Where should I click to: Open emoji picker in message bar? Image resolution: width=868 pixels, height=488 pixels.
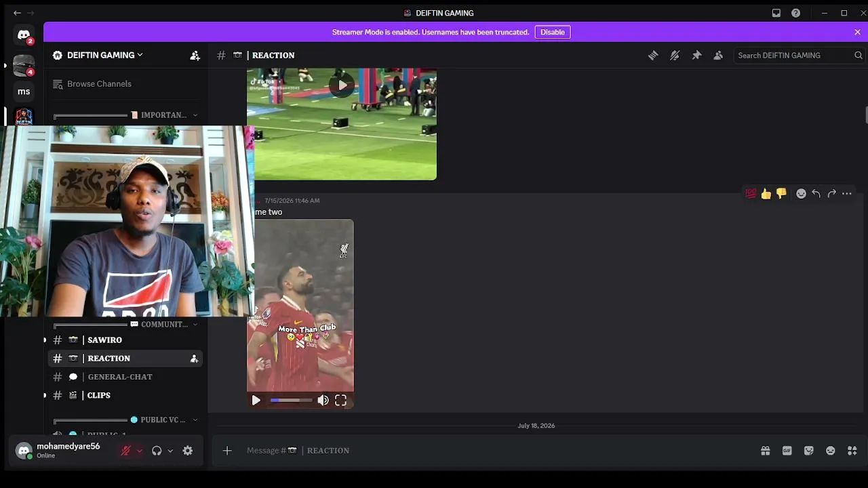[831, 451]
